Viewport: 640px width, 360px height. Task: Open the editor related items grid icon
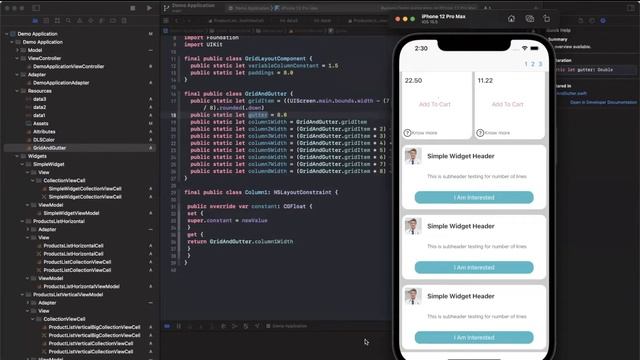coord(166,20)
